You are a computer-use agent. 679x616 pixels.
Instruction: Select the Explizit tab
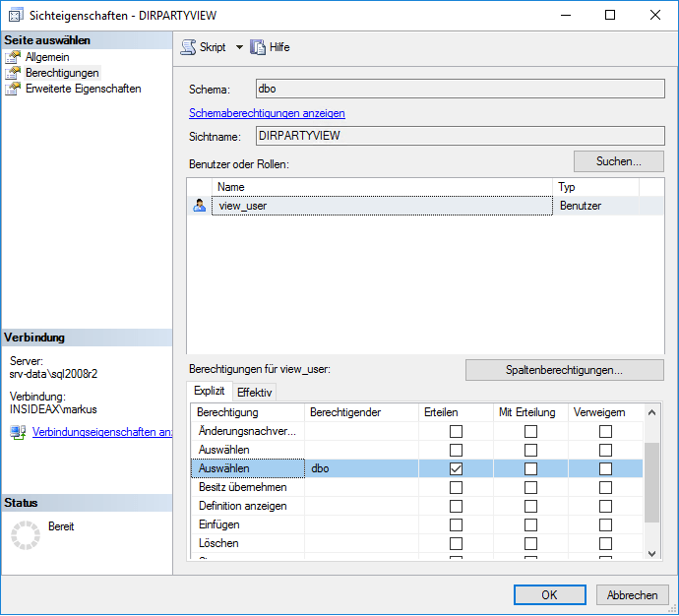[x=210, y=391]
